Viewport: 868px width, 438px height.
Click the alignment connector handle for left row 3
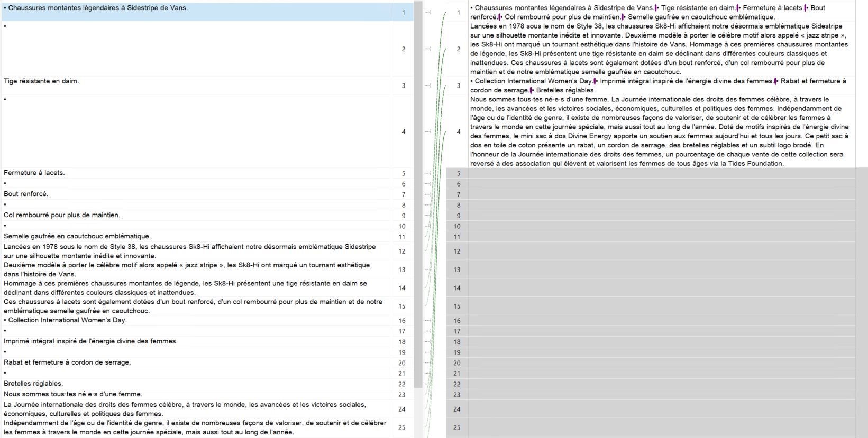coord(428,86)
